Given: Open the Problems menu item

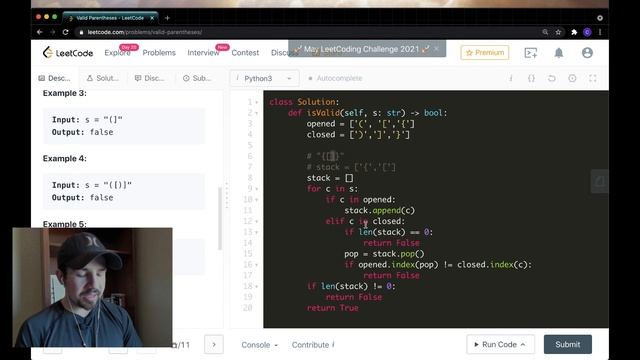Looking at the screenshot, I should 159,53.
